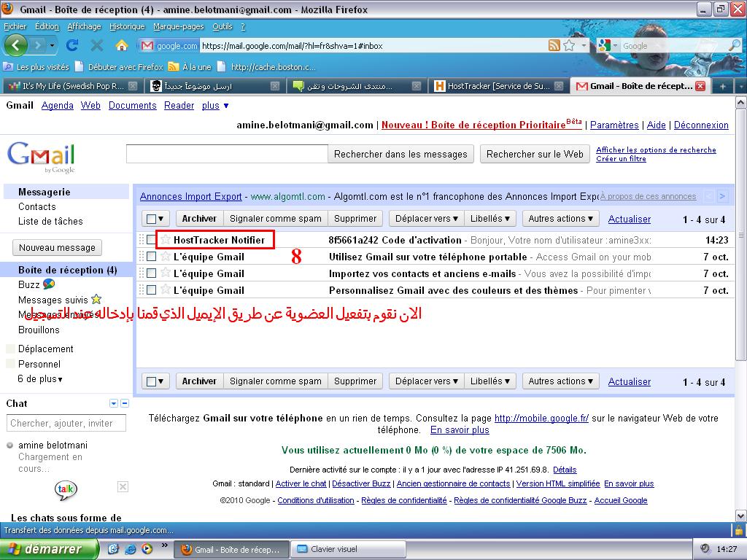Click the 'Chercher, ajouter, inviter' chat field
This screenshot has height=560, width=747.
pos(66,423)
